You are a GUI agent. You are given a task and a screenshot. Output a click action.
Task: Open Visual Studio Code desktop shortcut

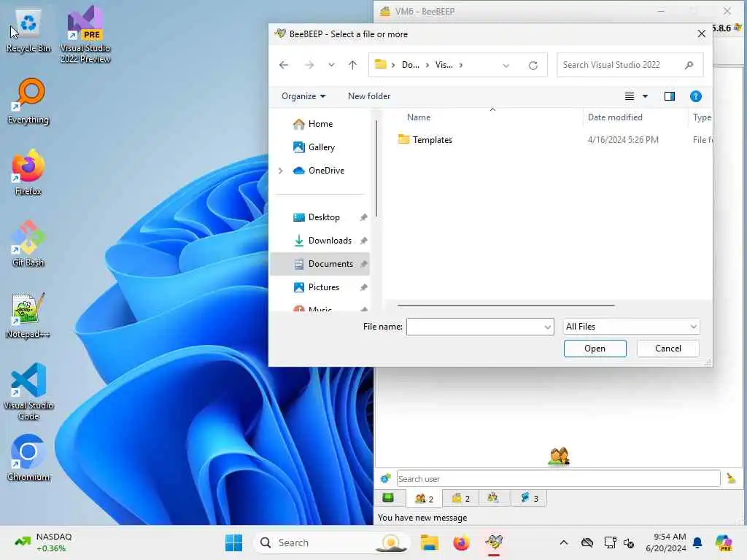[28, 392]
